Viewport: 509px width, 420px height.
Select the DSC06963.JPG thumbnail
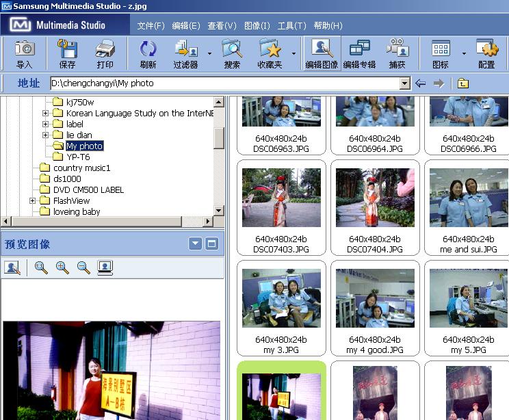coord(281,125)
